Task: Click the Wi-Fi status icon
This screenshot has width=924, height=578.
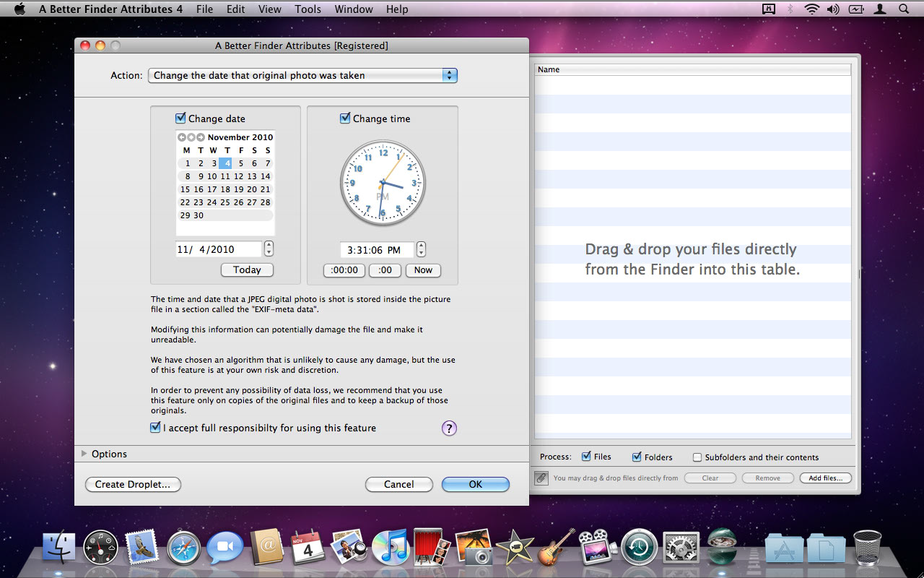Action: (x=812, y=9)
